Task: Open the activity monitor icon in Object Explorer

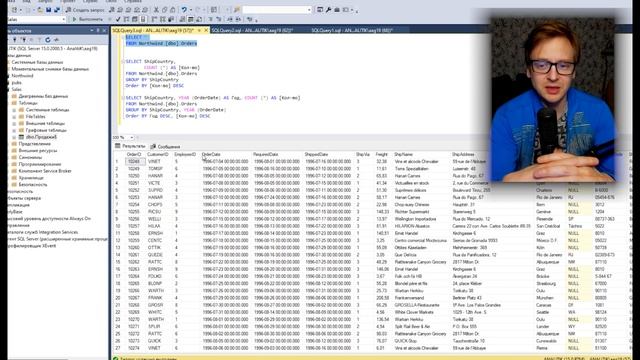Action: point(56,40)
